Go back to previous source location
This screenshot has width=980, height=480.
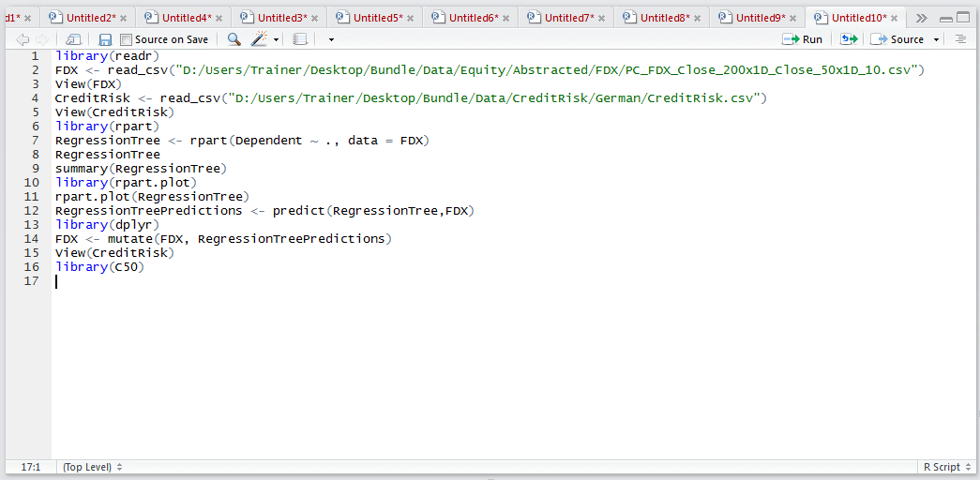[23, 39]
